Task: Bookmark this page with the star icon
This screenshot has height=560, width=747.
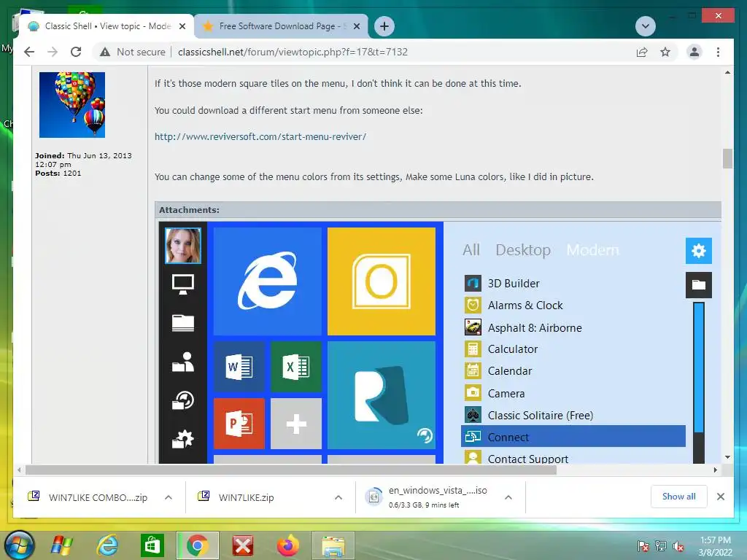Action: (665, 52)
